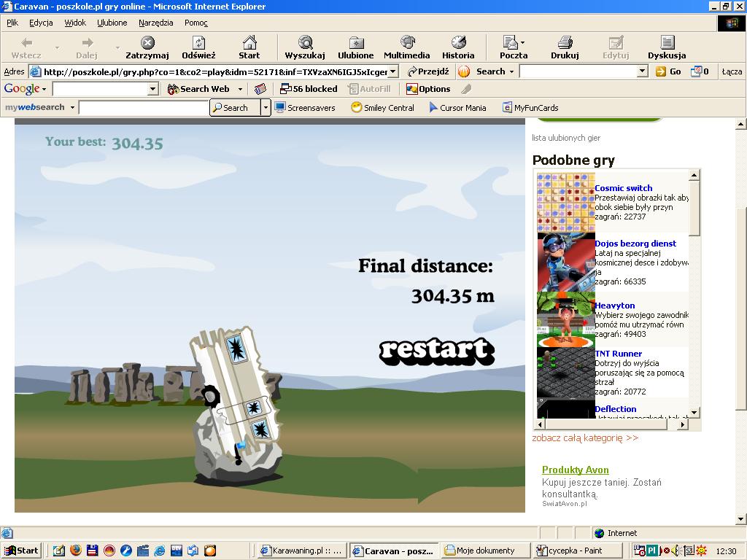Viewport: 747px width, 560px height.
Task: Click the mywebsearch Search button
Action: [236, 108]
